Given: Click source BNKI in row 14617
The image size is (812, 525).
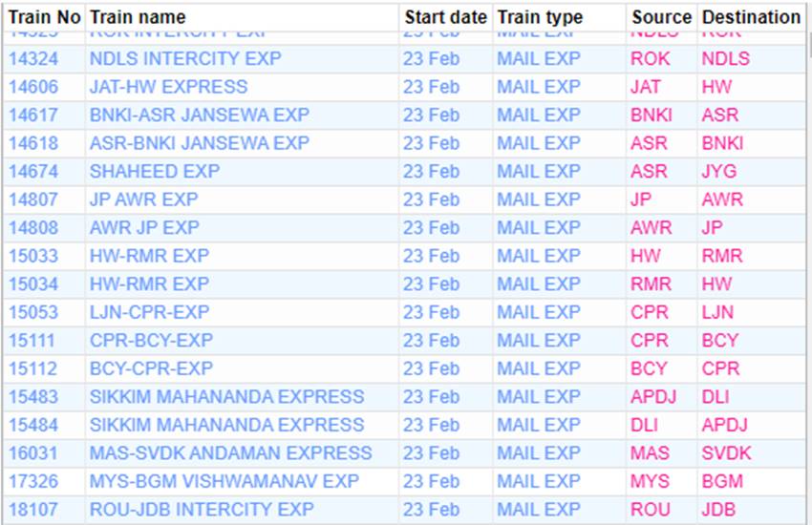Looking at the screenshot, I should tap(651, 115).
